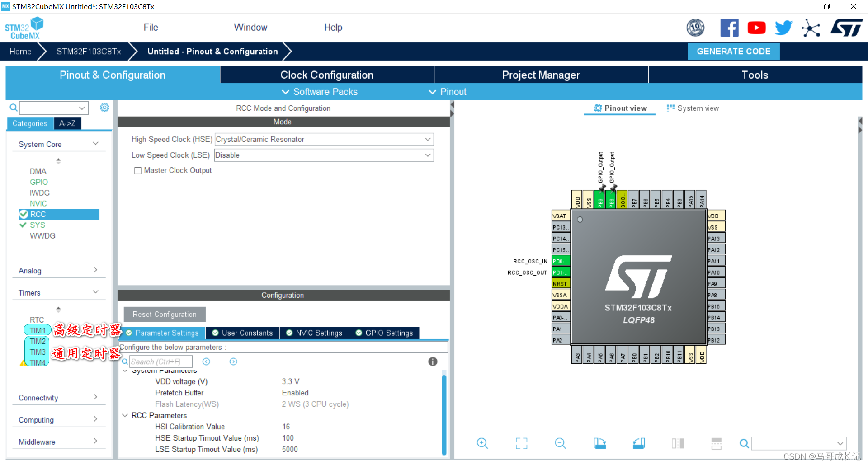Enable the Master Clock Output checkbox
The width and height of the screenshot is (868, 465).
click(138, 171)
